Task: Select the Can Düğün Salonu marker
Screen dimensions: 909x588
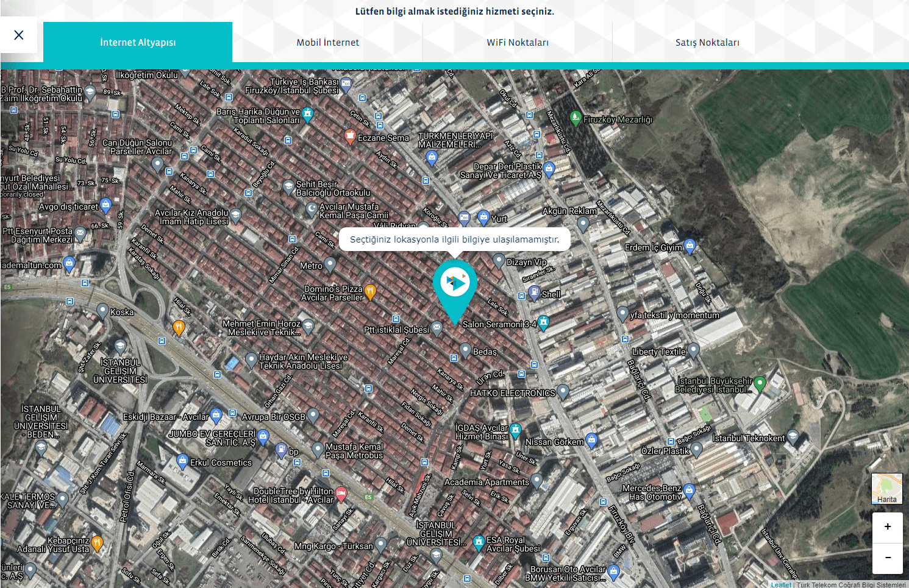Action: 157,163
